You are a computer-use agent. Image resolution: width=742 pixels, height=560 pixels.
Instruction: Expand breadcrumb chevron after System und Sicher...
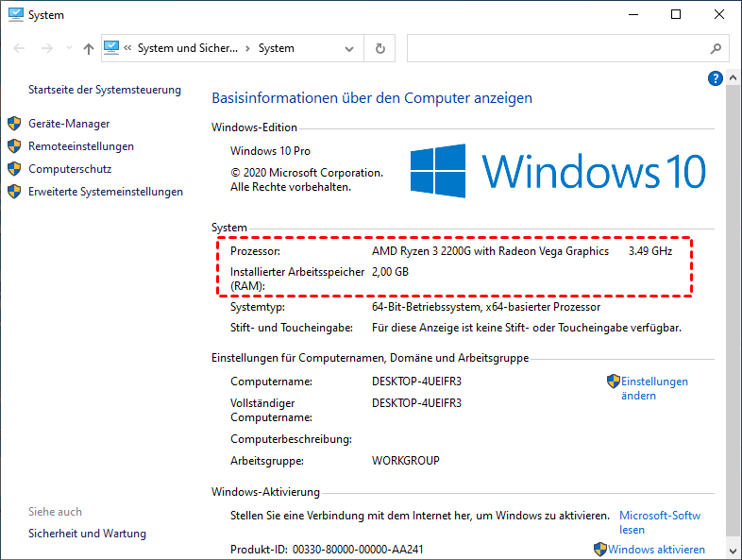coord(247,48)
